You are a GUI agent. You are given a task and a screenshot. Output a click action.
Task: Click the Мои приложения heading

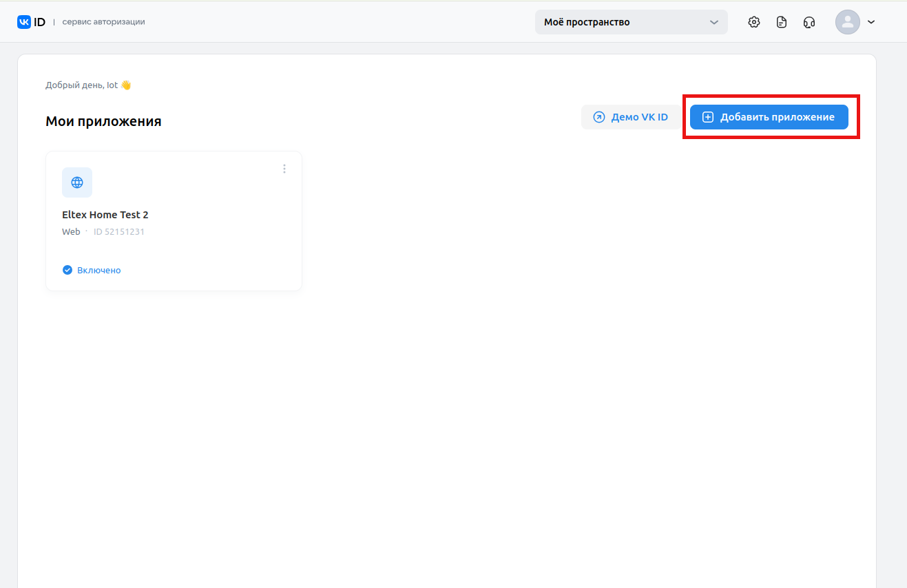pos(103,122)
